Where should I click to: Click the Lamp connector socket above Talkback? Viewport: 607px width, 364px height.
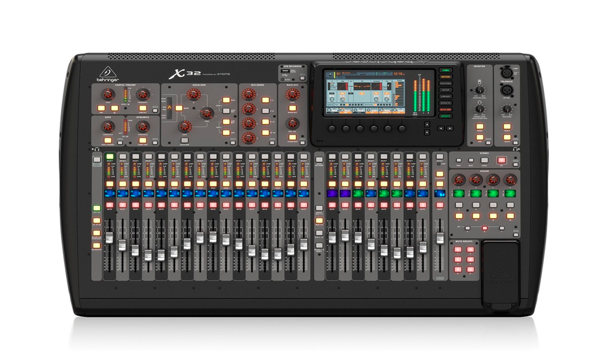click(x=506, y=72)
